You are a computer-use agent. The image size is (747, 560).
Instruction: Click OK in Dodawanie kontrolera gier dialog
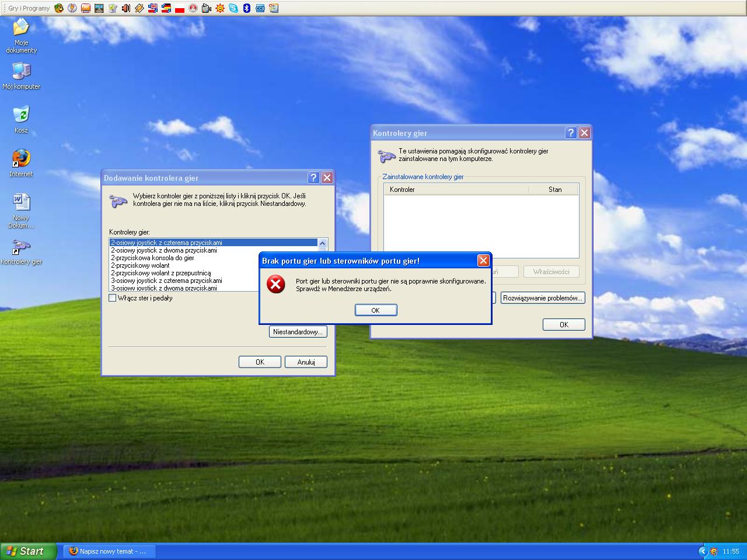pyautogui.click(x=260, y=362)
